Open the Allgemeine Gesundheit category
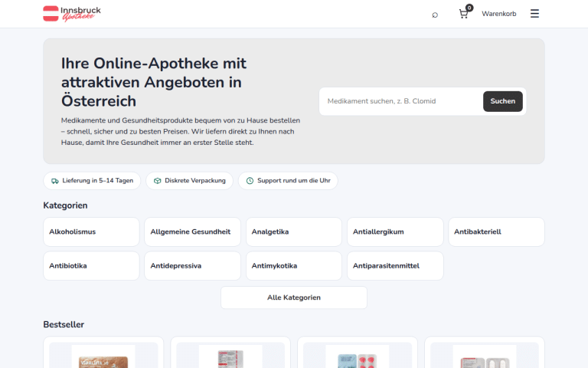Screen dimensions: 588x368 tap(192, 232)
